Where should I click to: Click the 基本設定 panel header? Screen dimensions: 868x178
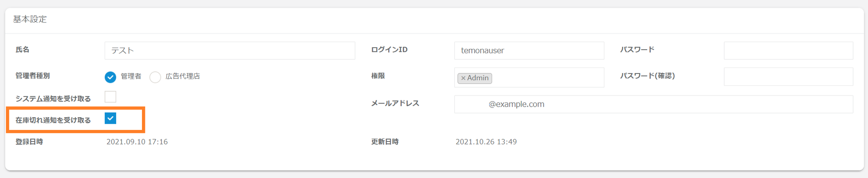click(x=30, y=20)
